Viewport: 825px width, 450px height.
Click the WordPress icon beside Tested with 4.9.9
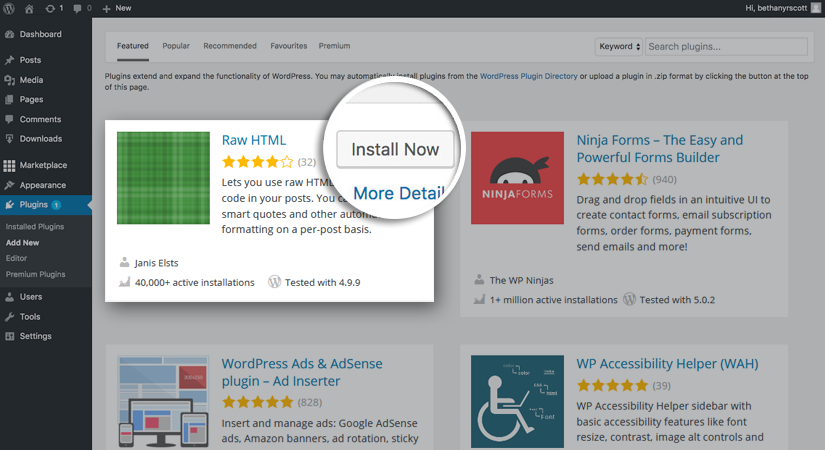(274, 282)
